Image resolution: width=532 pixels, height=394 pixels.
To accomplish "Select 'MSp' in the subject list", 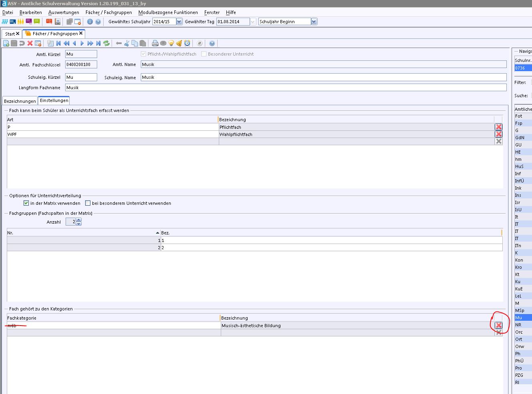I will coord(523,310).
